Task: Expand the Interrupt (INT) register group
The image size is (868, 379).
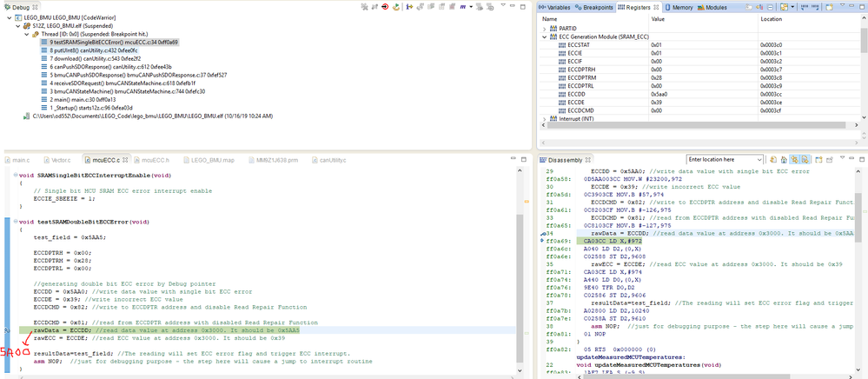Action: tap(544, 119)
